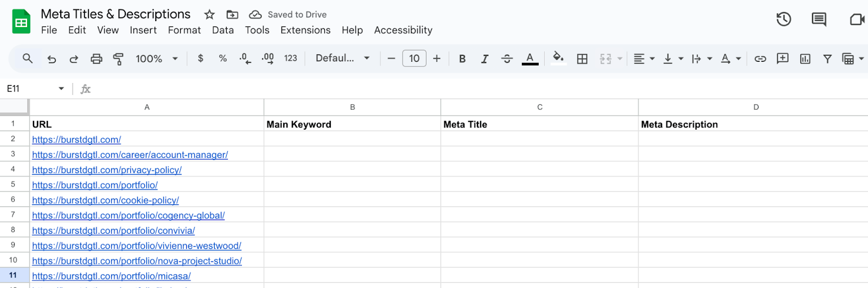Image resolution: width=868 pixels, height=288 pixels.
Task: Redo the last action
Action: click(74, 59)
